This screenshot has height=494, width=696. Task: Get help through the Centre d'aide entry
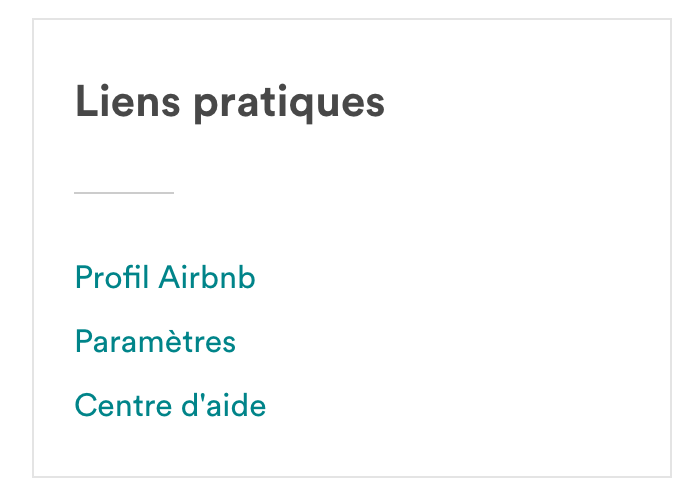170,406
